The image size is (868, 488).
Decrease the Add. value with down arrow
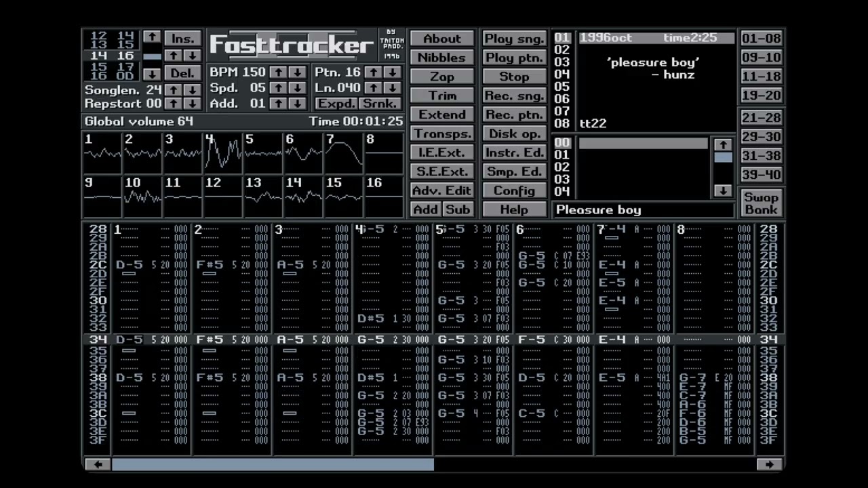[x=297, y=103]
